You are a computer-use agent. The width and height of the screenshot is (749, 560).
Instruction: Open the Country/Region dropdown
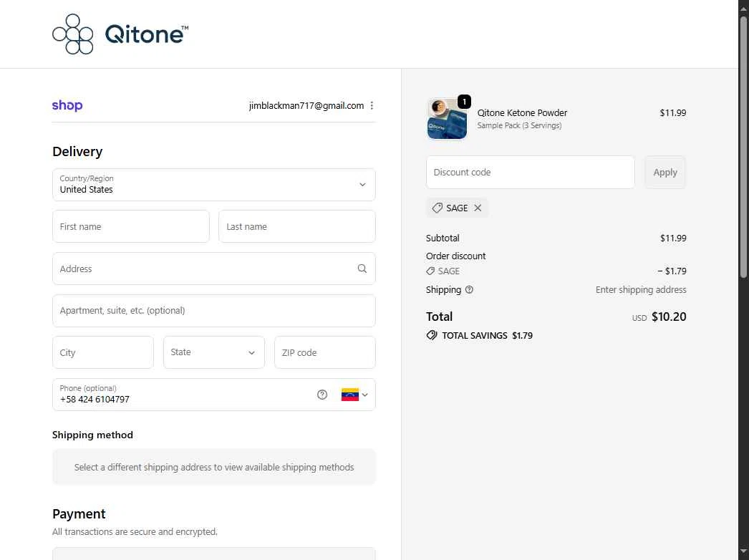tap(214, 185)
